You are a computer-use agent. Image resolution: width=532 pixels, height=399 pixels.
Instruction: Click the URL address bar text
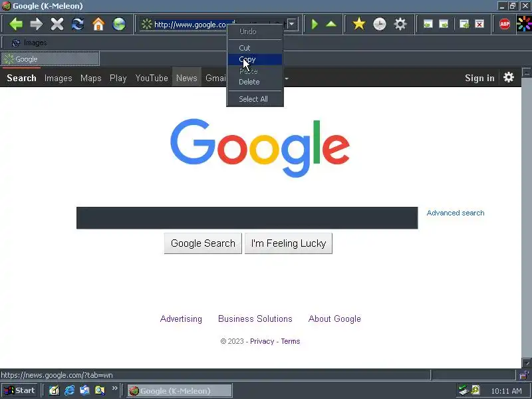[x=190, y=25]
